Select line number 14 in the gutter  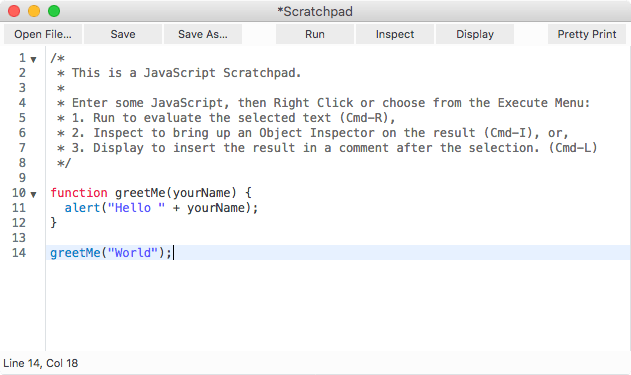tap(19, 253)
